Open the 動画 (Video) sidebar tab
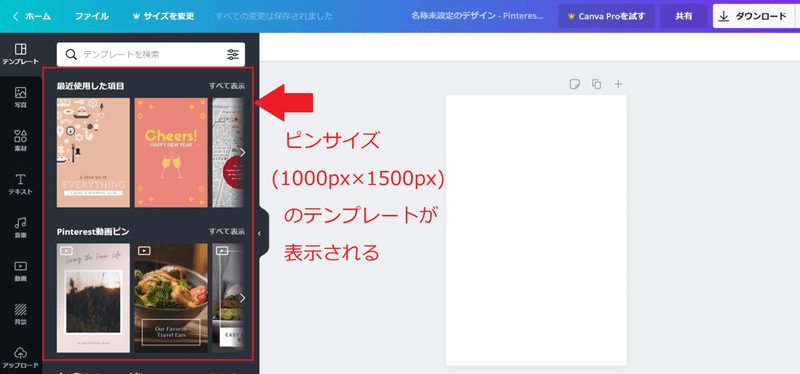The width and height of the screenshot is (800, 374). pos(20,271)
